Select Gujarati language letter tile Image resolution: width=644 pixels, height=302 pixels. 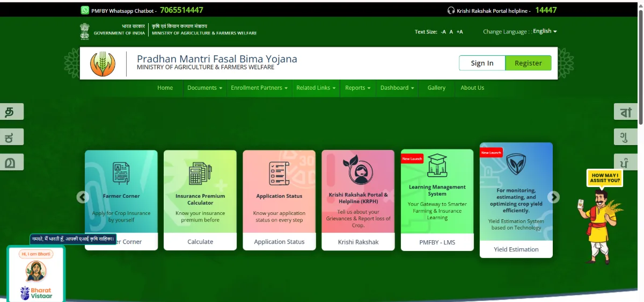coord(626,137)
